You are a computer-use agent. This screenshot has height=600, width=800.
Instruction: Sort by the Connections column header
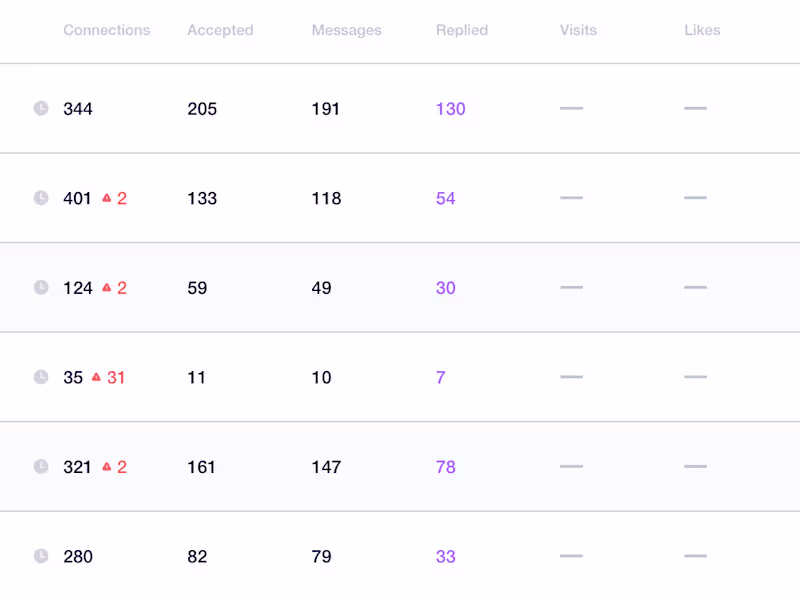(106, 30)
